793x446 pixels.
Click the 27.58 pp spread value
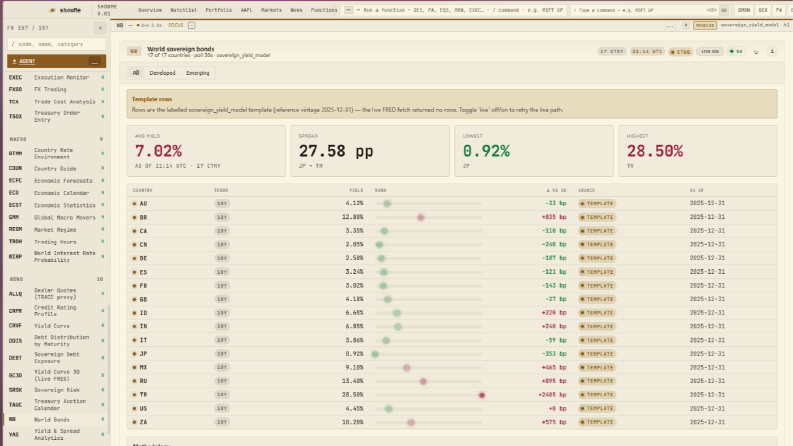tap(336, 151)
